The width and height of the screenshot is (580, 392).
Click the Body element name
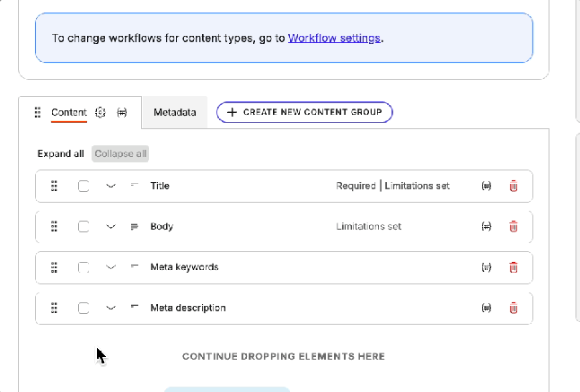click(162, 226)
